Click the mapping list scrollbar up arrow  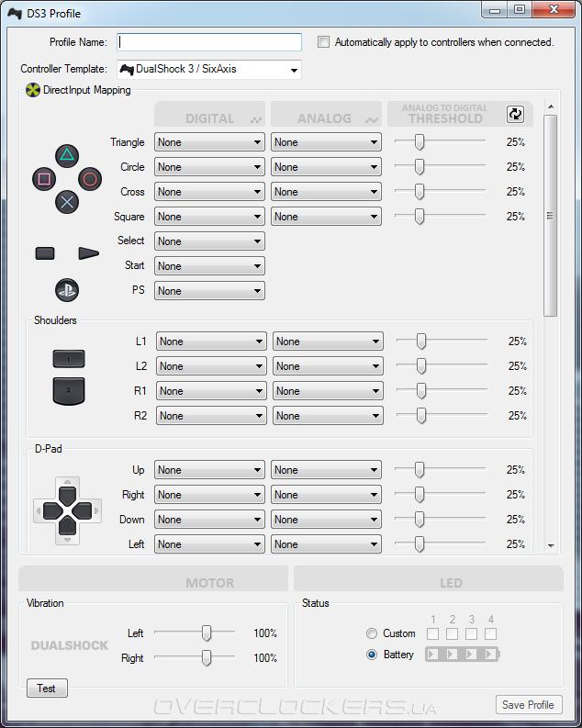[551, 106]
